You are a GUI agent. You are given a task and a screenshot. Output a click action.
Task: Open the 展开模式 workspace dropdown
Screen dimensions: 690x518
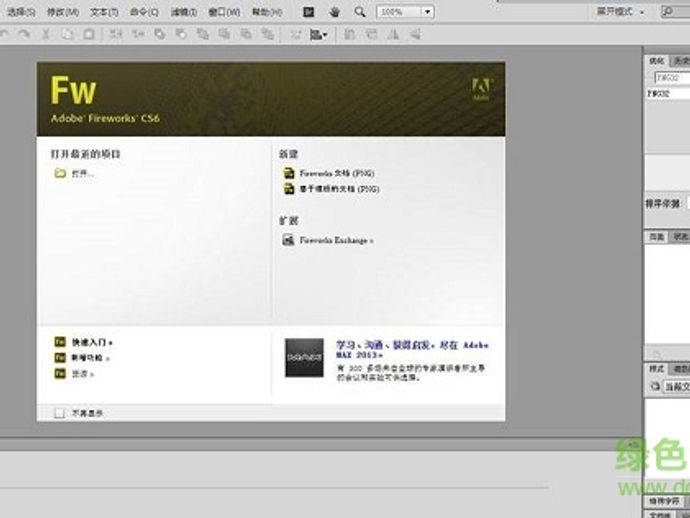point(620,12)
